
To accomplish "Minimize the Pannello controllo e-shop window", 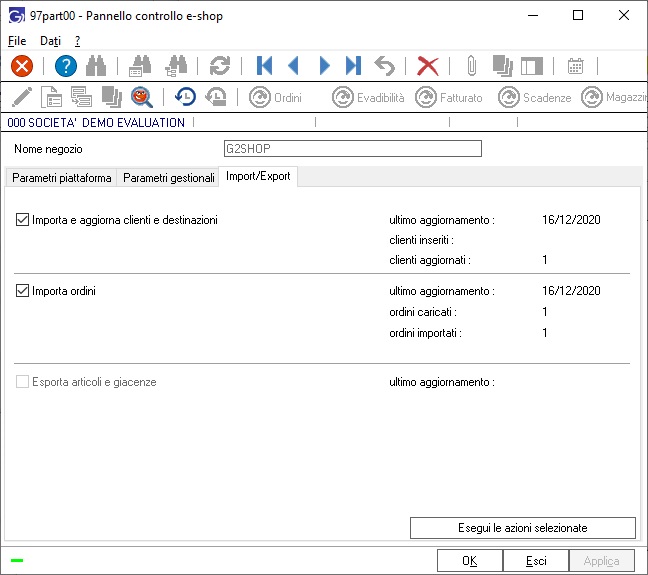I will tap(533, 15).
